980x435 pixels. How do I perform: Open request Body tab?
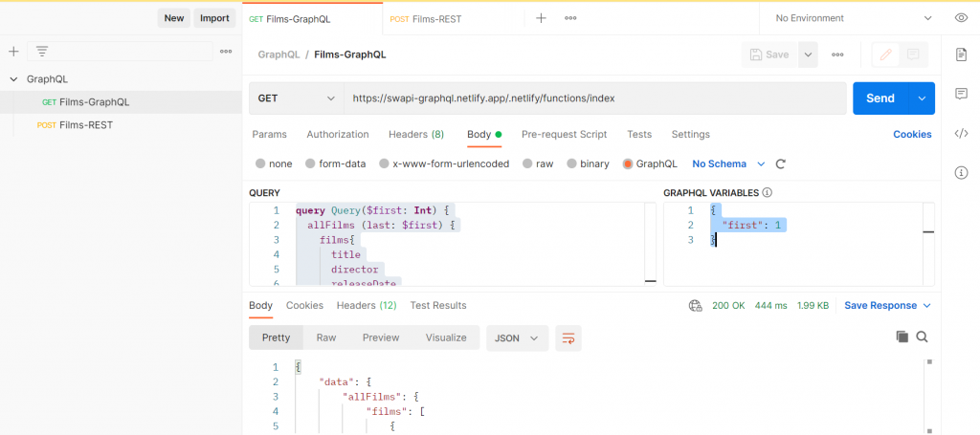[484, 134]
